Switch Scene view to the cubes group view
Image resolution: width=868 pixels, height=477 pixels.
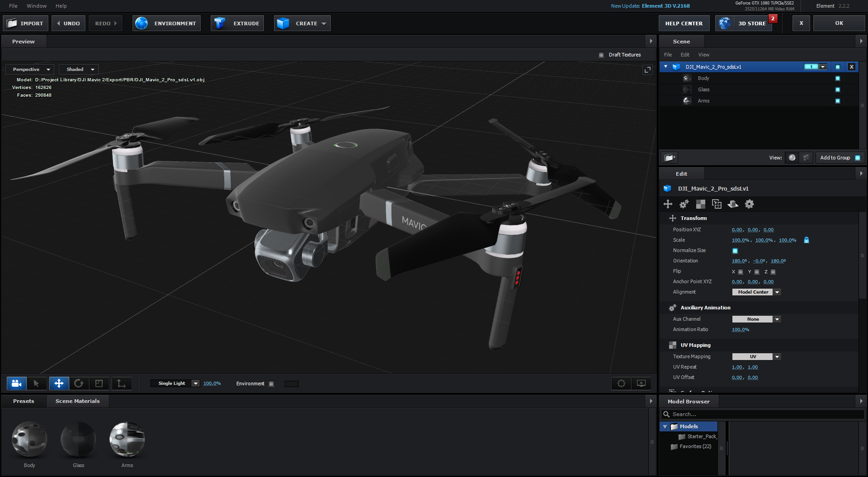(806, 158)
